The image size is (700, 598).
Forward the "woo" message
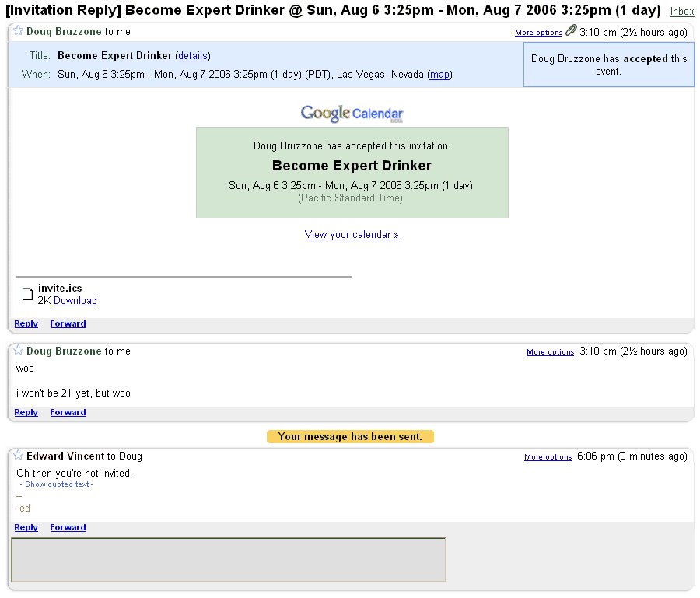click(x=68, y=412)
